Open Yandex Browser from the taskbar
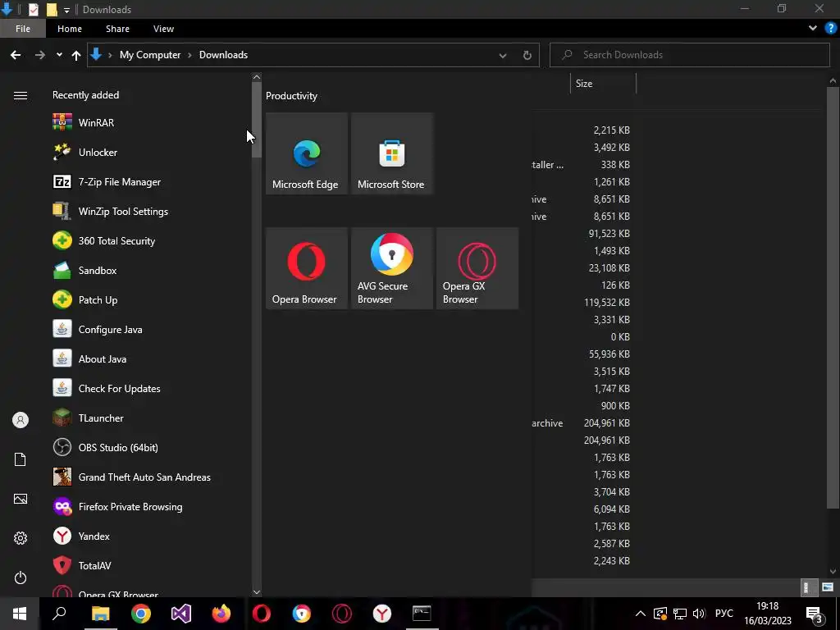The image size is (840, 630). tap(382, 614)
